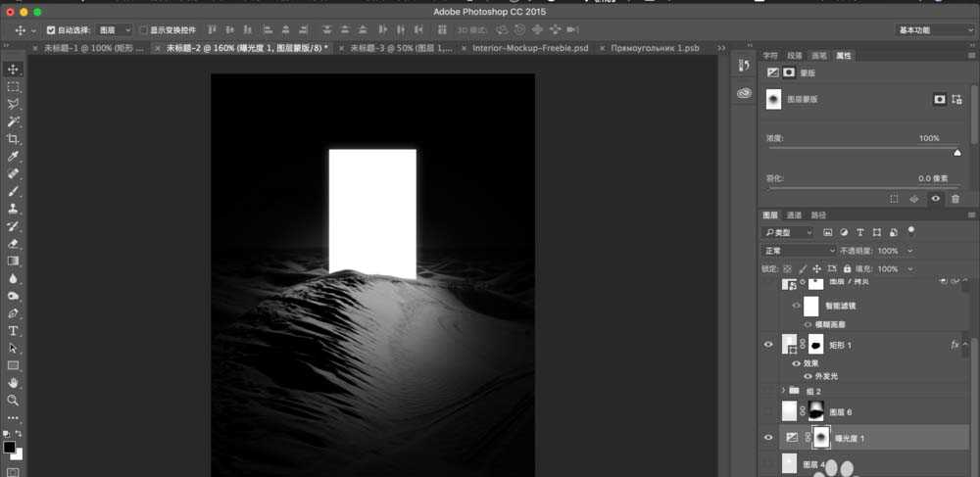Select the Zoom tool in toolbar
The image size is (980, 477).
pyautogui.click(x=14, y=400)
